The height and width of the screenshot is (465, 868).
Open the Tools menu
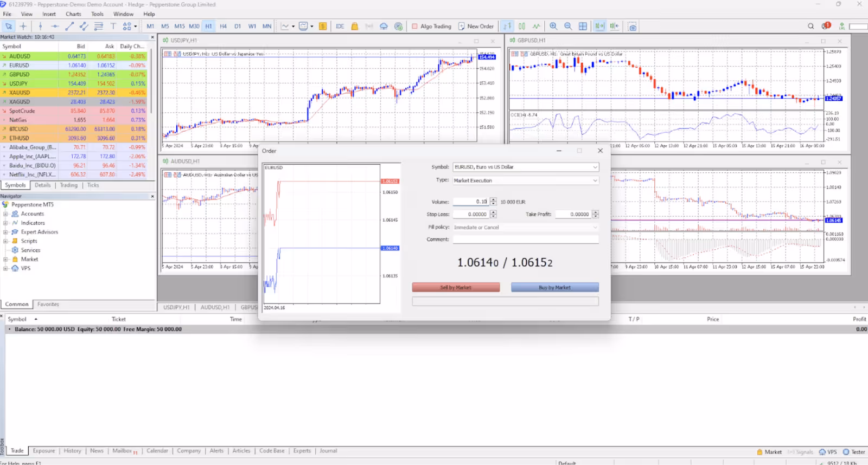[97, 14]
